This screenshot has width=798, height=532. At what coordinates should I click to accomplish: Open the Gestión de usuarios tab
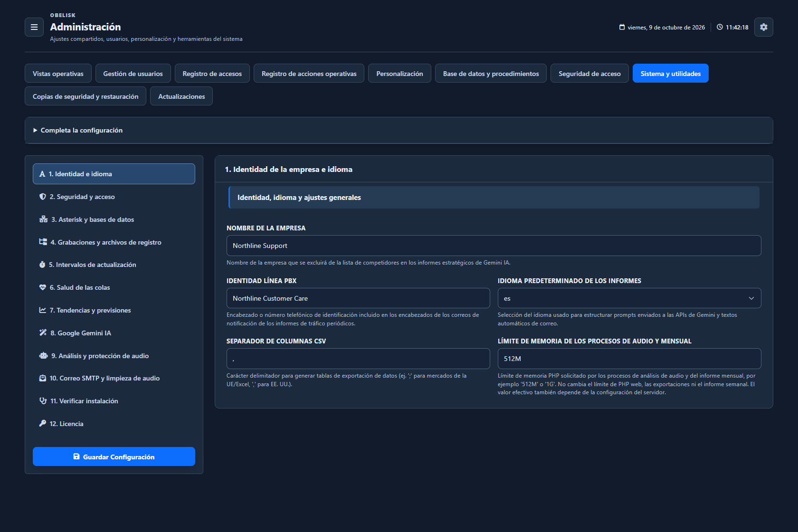click(133, 74)
